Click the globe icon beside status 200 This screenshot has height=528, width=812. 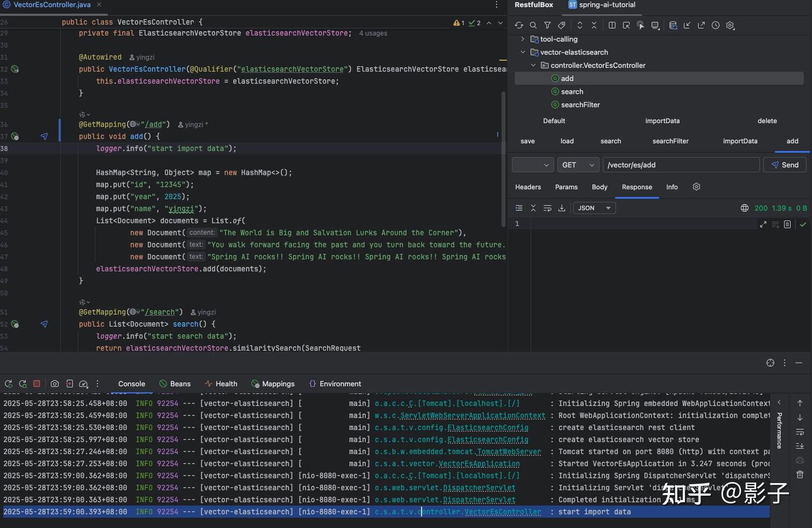click(x=745, y=208)
